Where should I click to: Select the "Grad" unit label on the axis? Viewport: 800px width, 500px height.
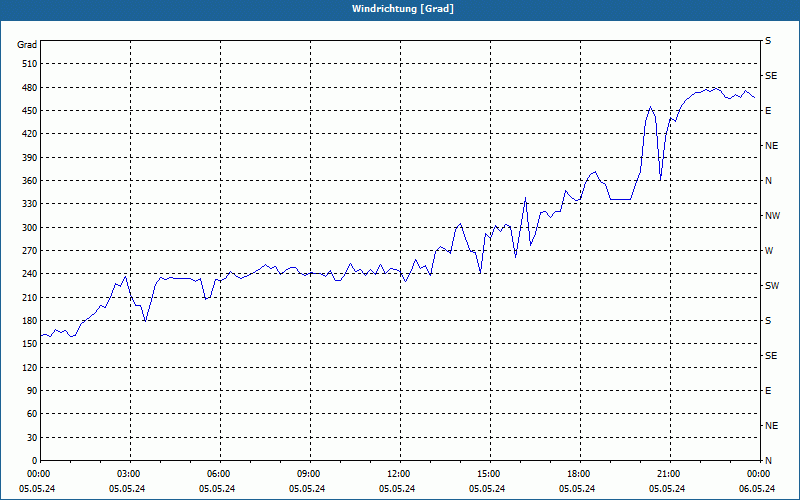pos(27,45)
